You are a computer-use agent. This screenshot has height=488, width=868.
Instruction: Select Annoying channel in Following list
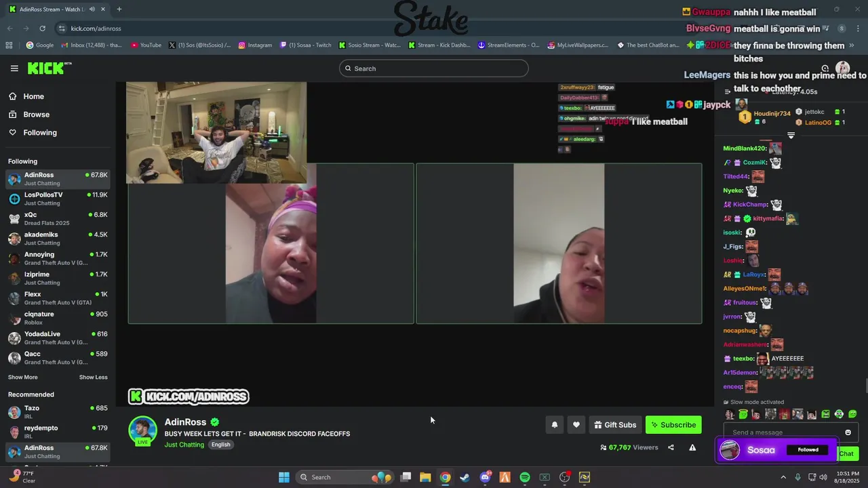(58, 258)
